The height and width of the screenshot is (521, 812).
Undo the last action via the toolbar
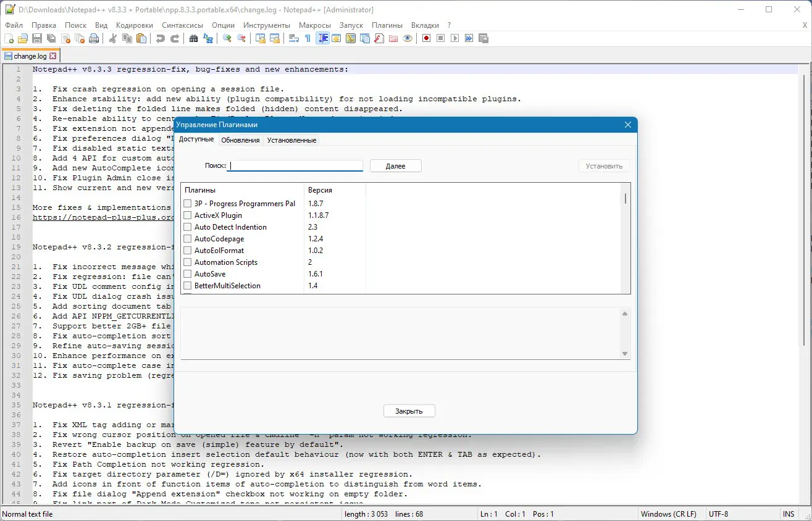(x=161, y=38)
